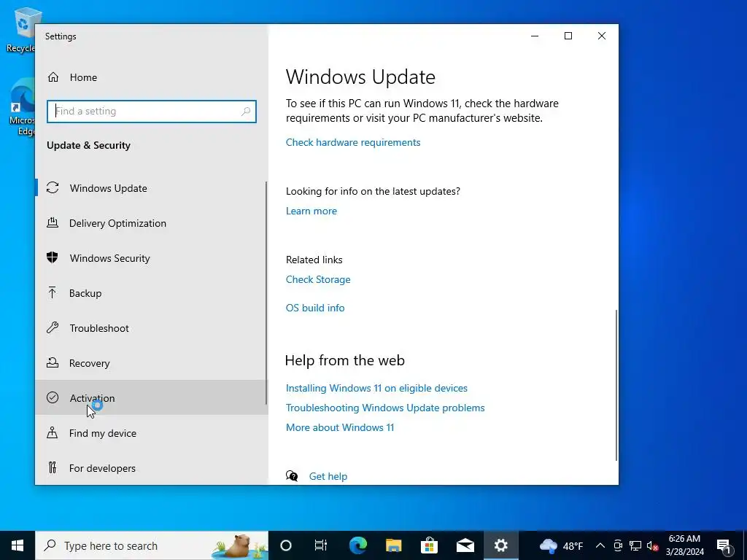Image resolution: width=747 pixels, height=560 pixels.
Task: Open the Activation settings page
Action: pyautogui.click(x=152, y=397)
